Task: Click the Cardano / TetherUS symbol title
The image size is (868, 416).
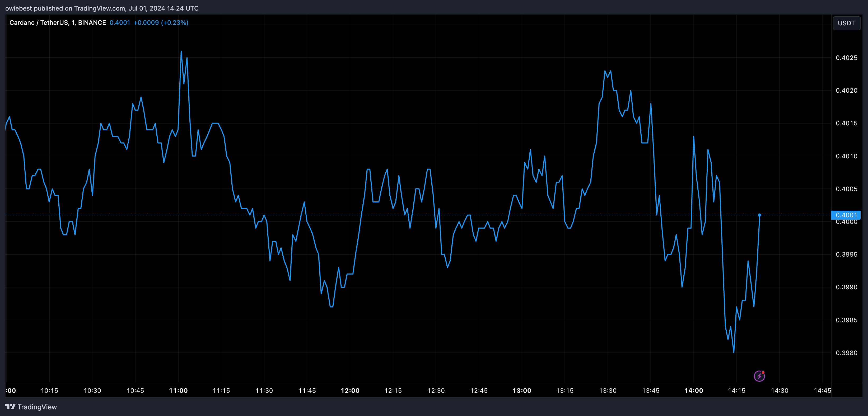Action: pos(58,22)
